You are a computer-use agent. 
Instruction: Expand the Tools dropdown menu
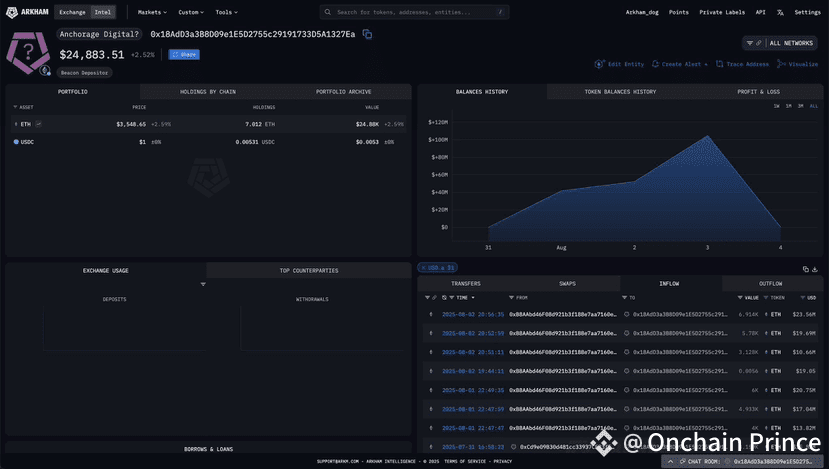pos(226,12)
